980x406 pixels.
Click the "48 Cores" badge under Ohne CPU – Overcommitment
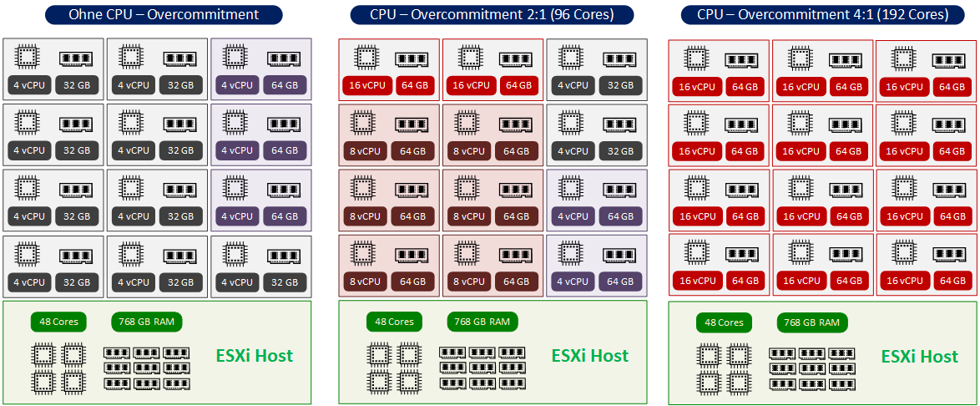coord(58,322)
